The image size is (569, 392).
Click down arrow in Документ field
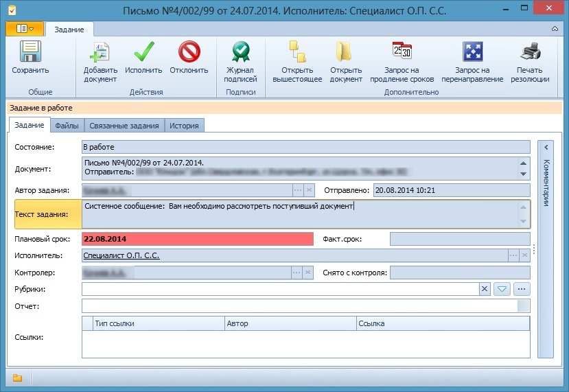click(x=523, y=174)
